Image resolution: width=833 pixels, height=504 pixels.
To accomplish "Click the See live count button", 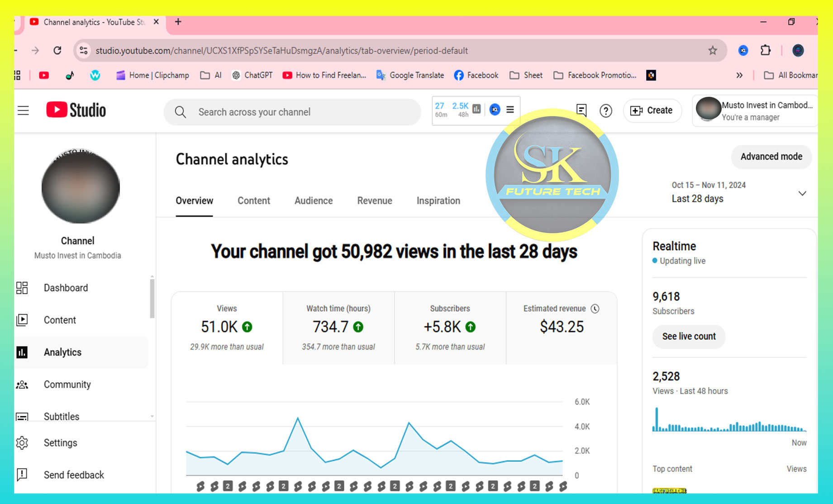I will point(688,337).
